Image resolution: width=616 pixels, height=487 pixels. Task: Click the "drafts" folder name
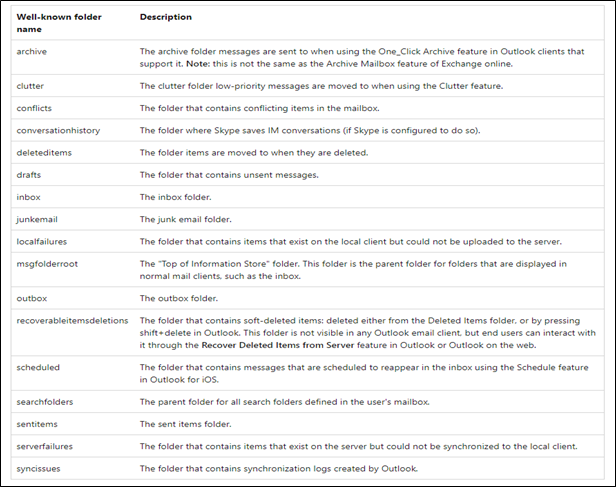pyautogui.click(x=31, y=174)
